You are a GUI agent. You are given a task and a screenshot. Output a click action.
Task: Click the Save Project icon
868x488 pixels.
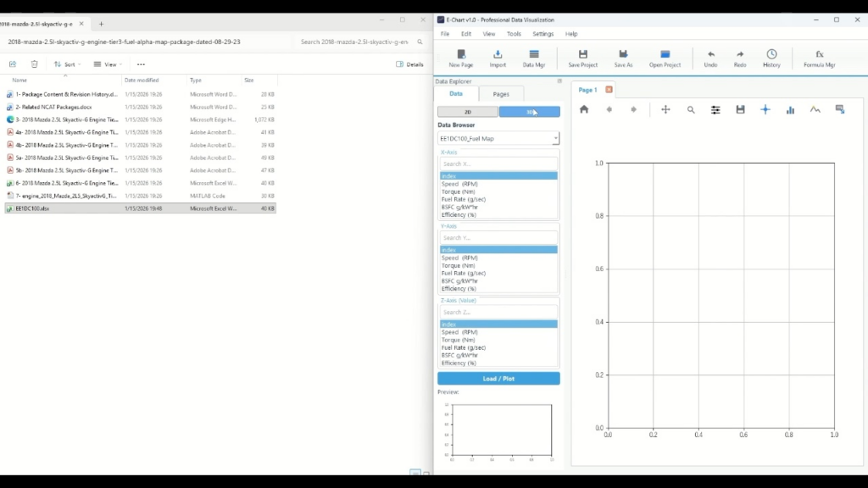click(582, 58)
